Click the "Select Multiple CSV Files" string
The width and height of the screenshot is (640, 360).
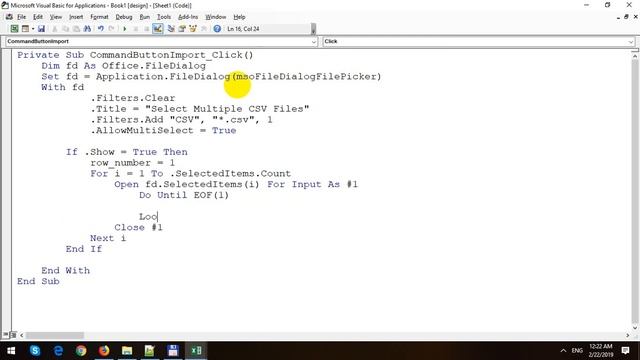[x=227, y=109]
